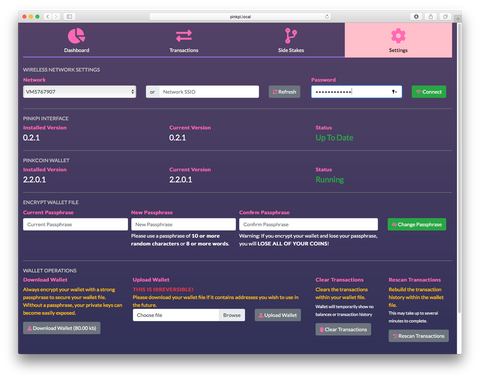Click the Current Passphrase field
The width and height of the screenshot is (480, 380).
pyautogui.click(x=75, y=224)
